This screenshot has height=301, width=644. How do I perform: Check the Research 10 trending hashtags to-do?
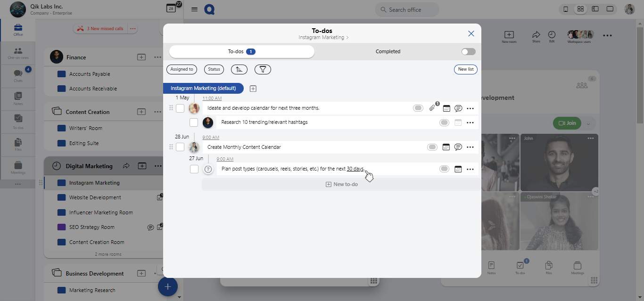point(194,122)
